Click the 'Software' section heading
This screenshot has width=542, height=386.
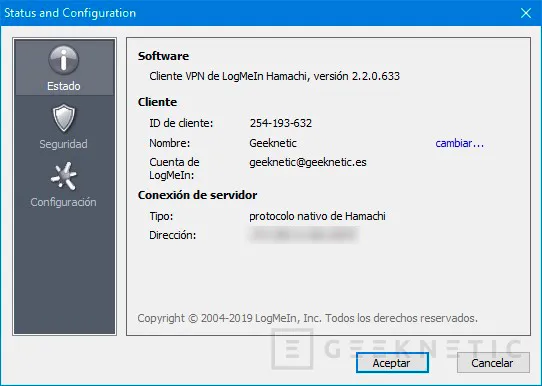163,56
